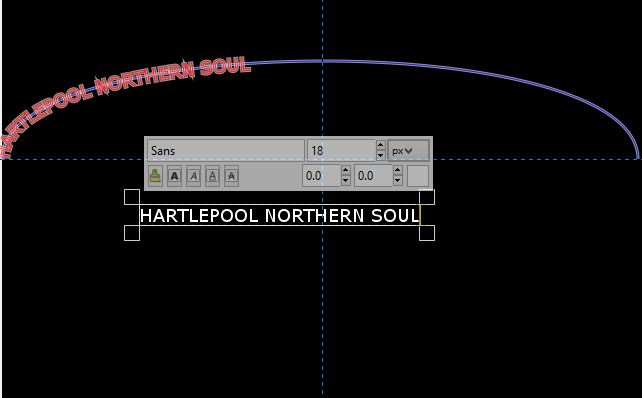Image resolution: width=642 pixels, height=398 pixels.
Task: Click the kerning field (second 0.0)
Action: click(x=373, y=176)
